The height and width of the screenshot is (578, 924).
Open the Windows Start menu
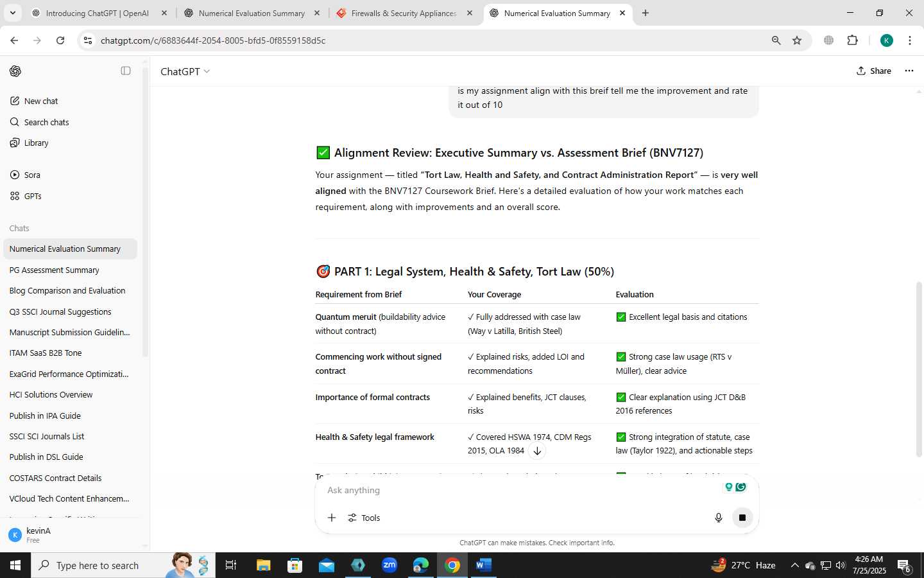15,565
